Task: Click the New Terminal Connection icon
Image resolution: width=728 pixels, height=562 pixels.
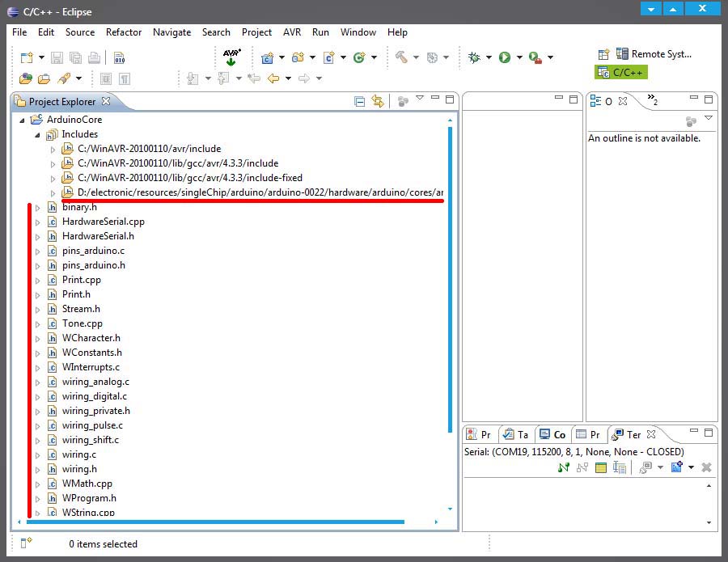Action: [677, 467]
